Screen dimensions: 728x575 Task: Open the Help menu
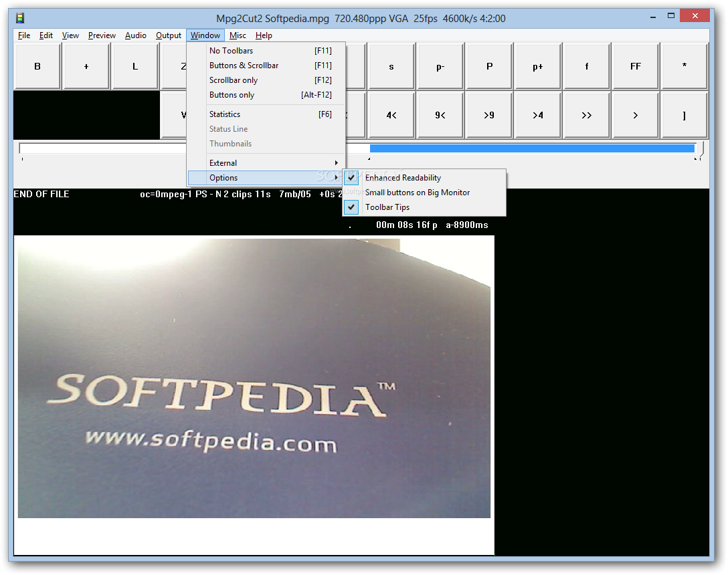(x=264, y=35)
